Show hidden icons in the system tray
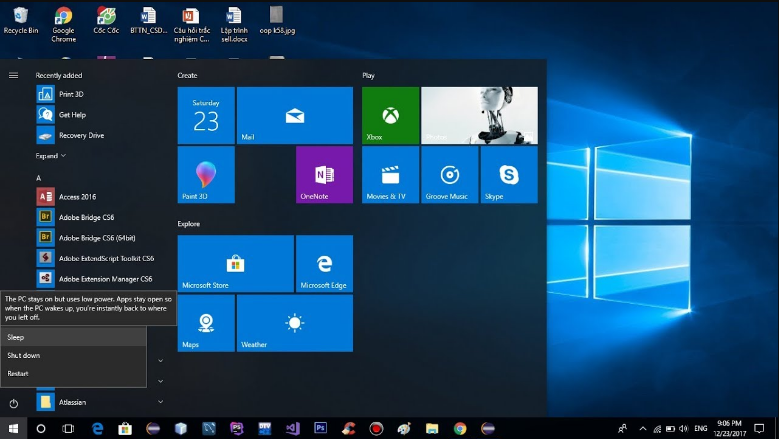 (x=643, y=429)
